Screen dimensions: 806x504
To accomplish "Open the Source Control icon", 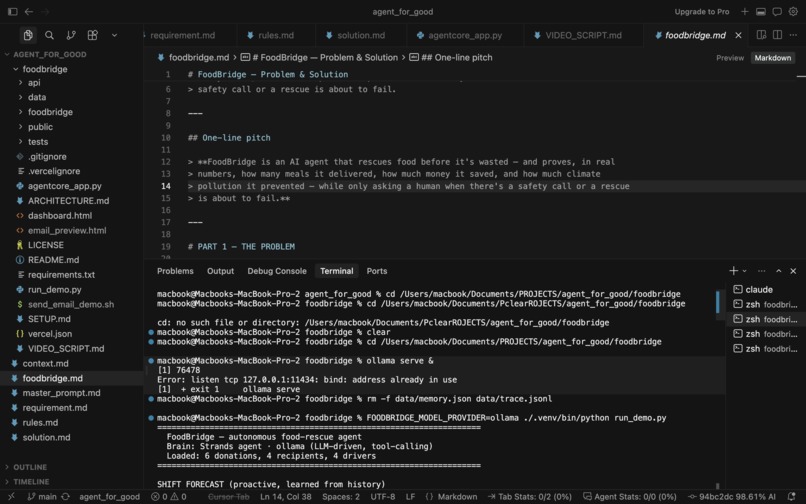I will pyautogui.click(x=71, y=35).
